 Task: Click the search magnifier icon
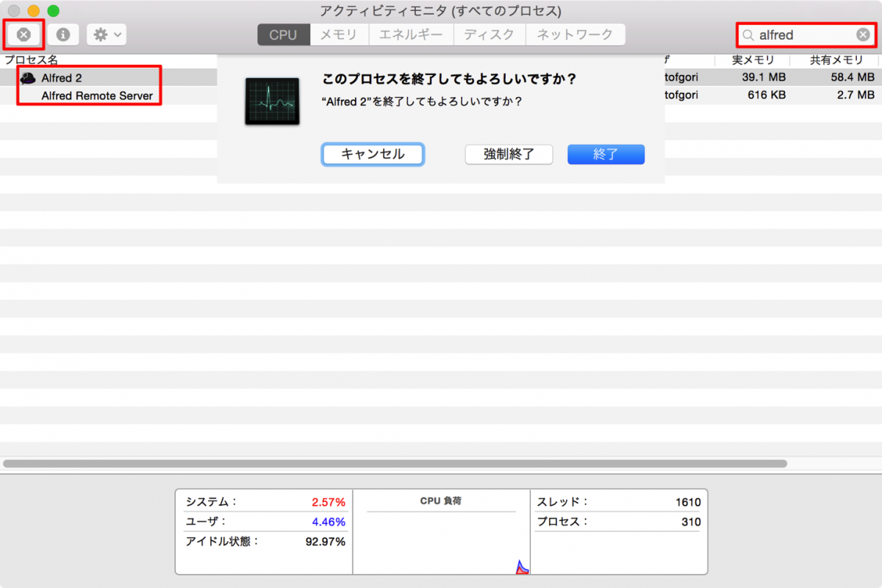748,35
